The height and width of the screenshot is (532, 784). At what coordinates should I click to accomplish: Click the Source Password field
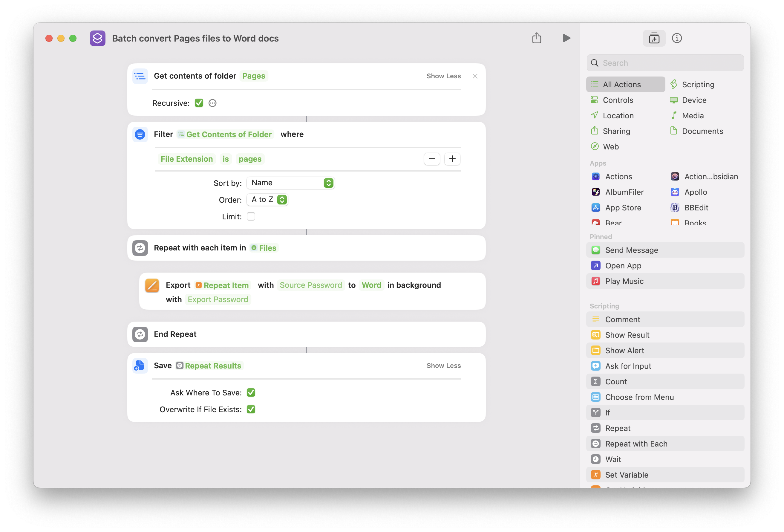311,285
